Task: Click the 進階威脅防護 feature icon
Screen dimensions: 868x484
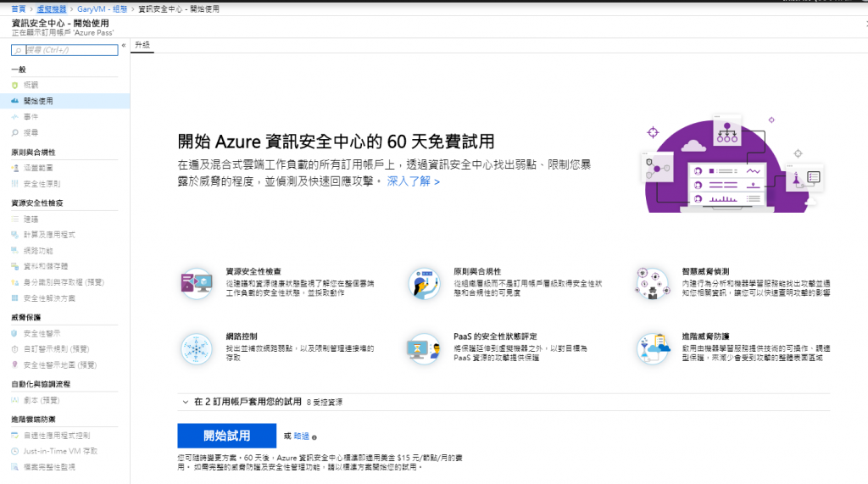Action: click(x=652, y=349)
